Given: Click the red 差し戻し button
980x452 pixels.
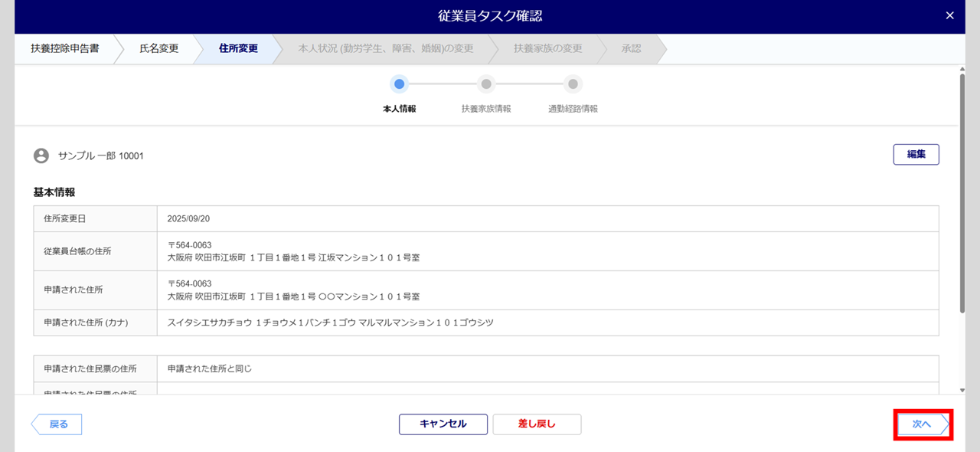Looking at the screenshot, I should pyautogui.click(x=537, y=424).
